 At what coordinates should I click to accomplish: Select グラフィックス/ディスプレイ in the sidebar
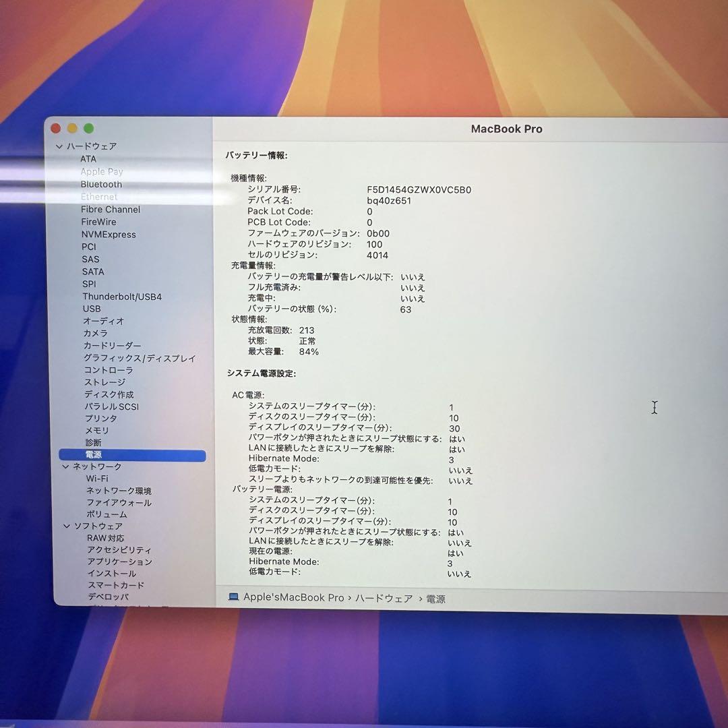pyautogui.click(x=140, y=358)
